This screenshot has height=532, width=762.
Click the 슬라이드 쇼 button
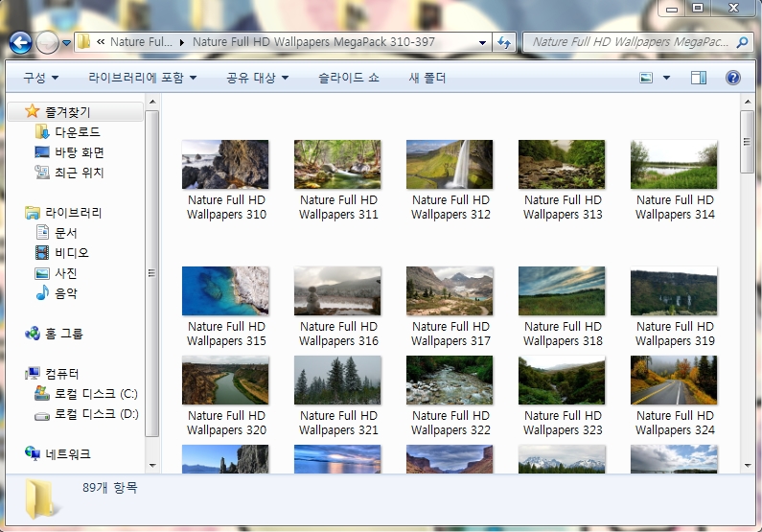coord(349,78)
